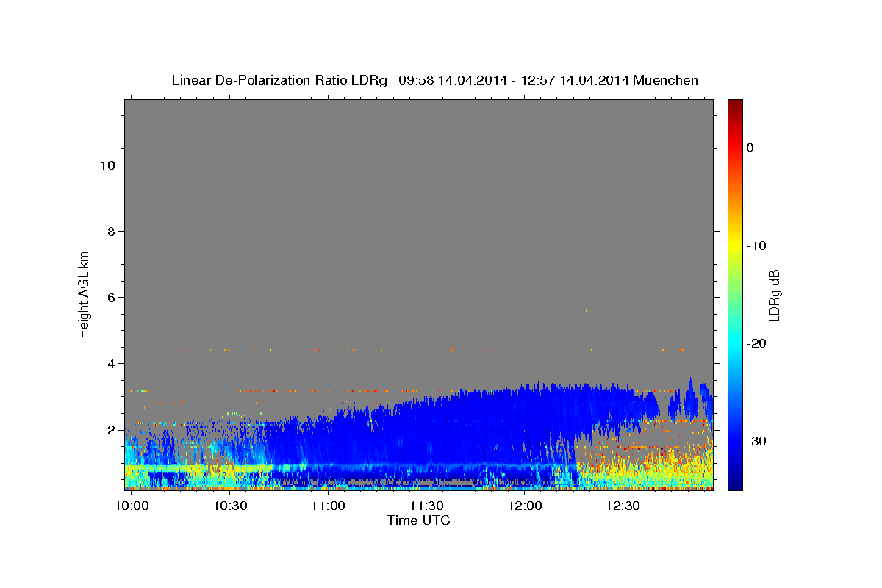Click the height tick label 10
882x588 pixels.
click(107, 165)
